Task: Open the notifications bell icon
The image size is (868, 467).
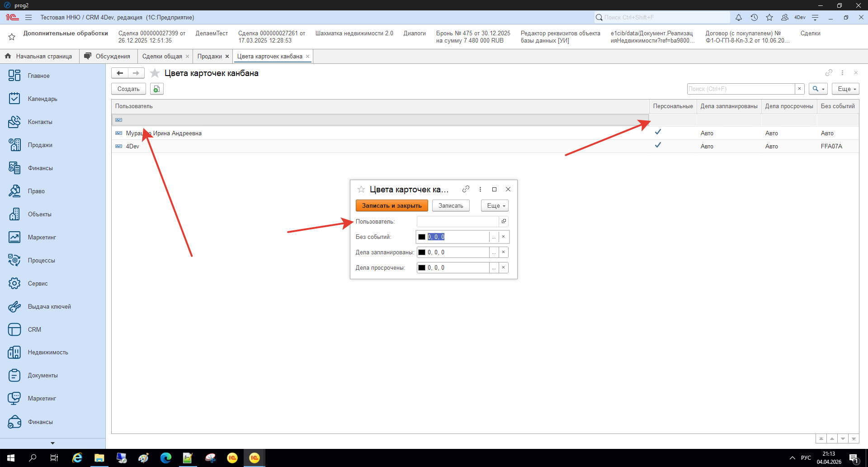Action: coord(738,18)
